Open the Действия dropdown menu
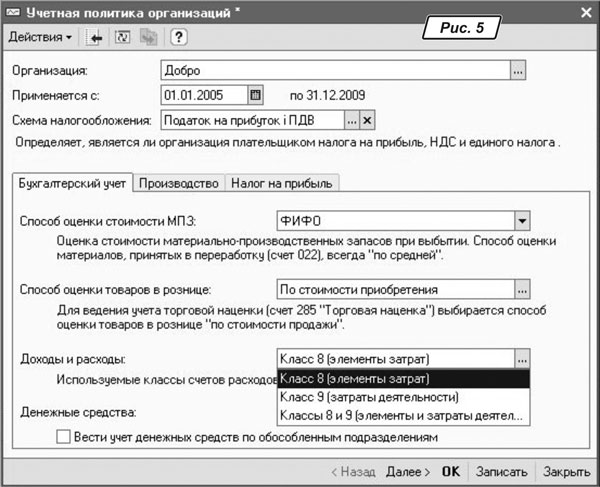This screenshot has width=600, height=487. [x=40, y=38]
